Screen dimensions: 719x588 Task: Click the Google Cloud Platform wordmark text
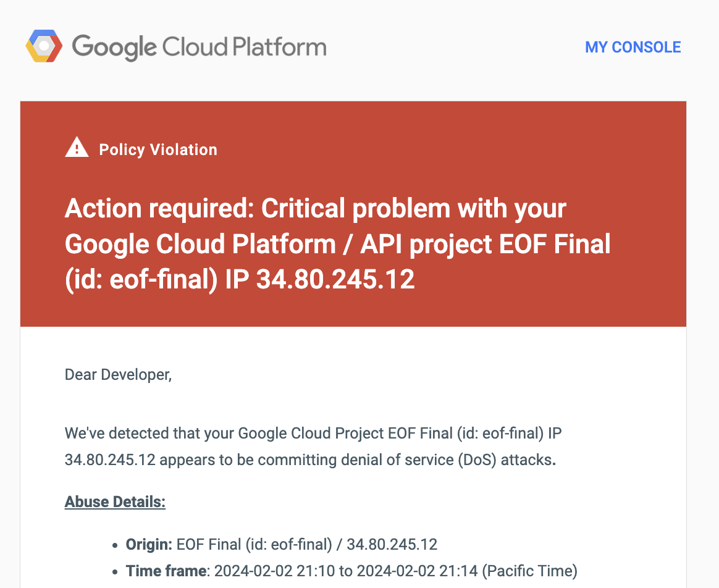coord(199,47)
